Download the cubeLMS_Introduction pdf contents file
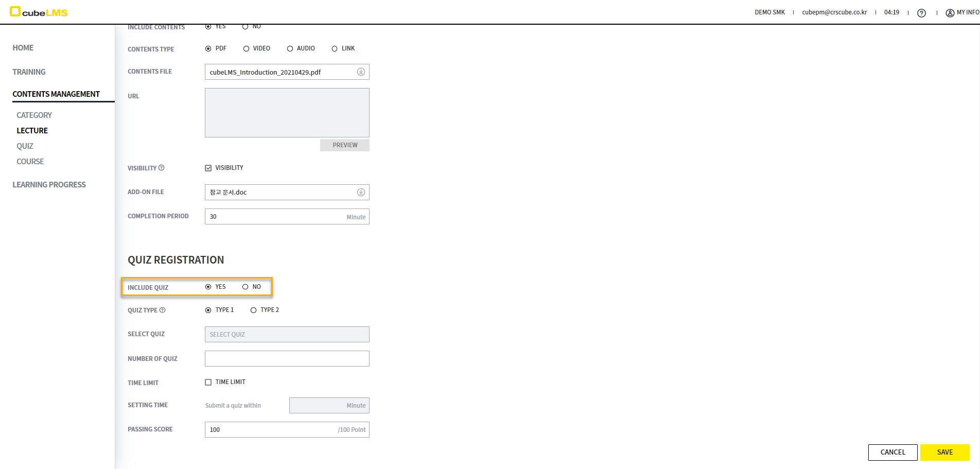Image resolution: width=980 pixels, height=469 pixels. pyautogui.click(x=361, y=72)
